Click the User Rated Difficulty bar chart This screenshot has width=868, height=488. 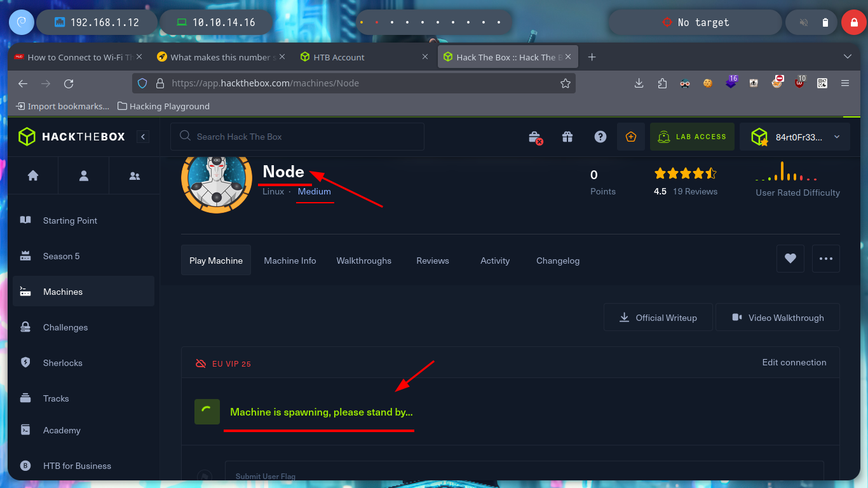786,173
